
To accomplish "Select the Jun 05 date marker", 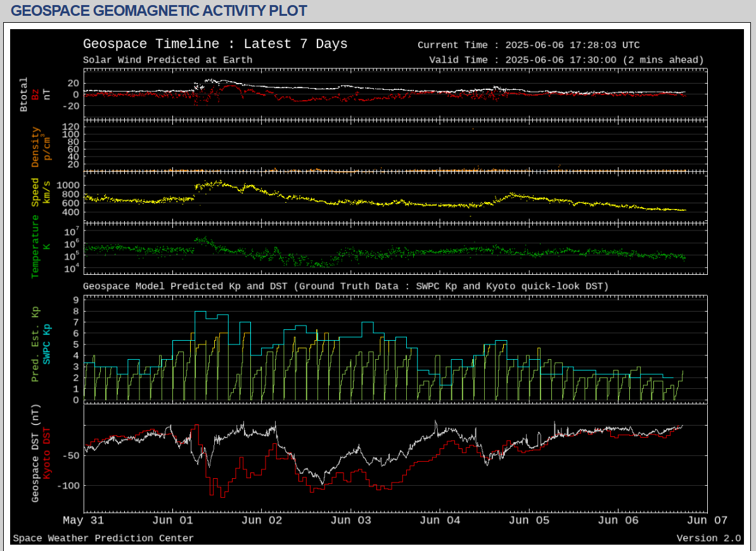I will 529,520.
